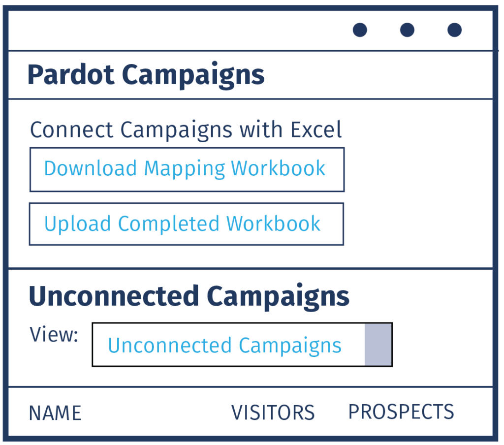
Task: Sort by the VISITORS column header
Action: 273,413
